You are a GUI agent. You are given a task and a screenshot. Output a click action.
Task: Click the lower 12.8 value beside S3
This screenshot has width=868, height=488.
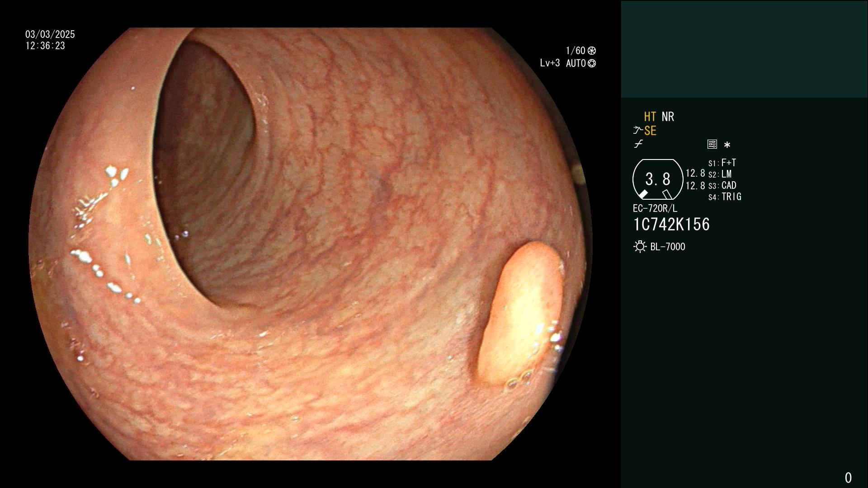695,186
